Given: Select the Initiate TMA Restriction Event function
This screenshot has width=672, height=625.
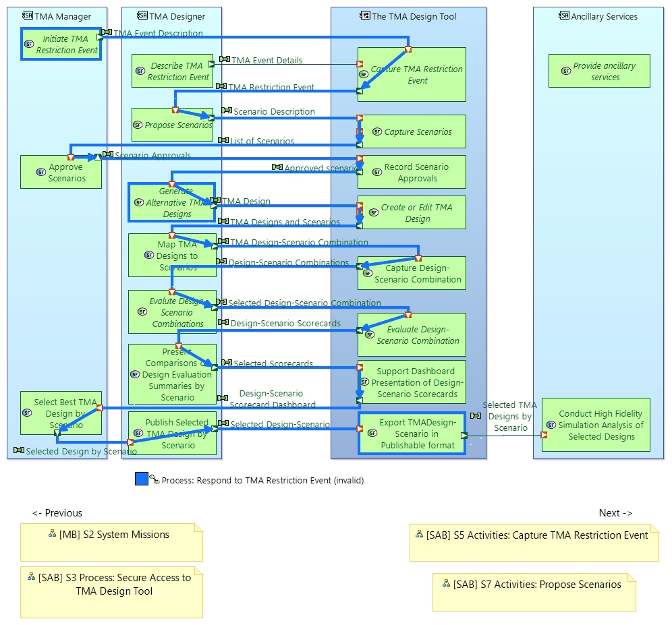Looking at the screenshot, I should pos(61,44).
